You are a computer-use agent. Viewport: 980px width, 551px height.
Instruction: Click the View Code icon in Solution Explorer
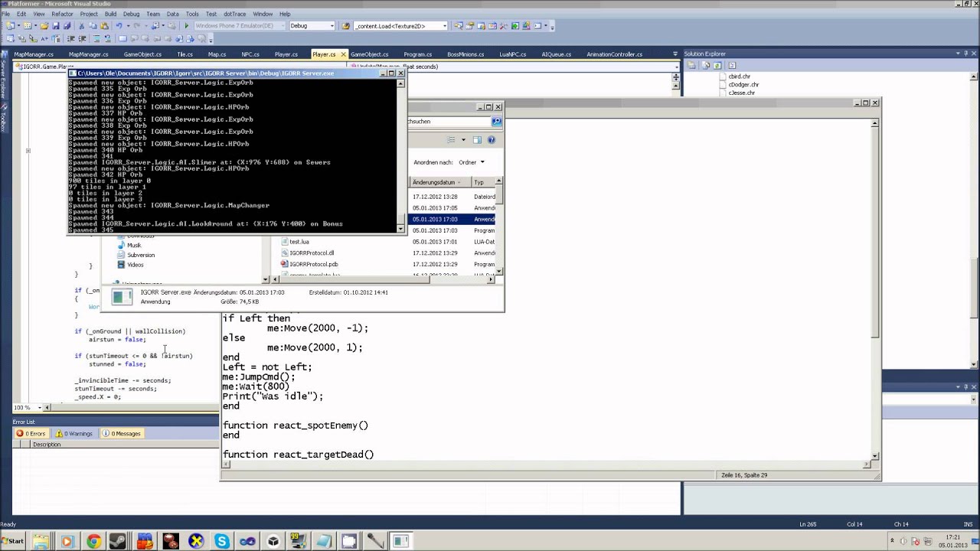[732, 65]
